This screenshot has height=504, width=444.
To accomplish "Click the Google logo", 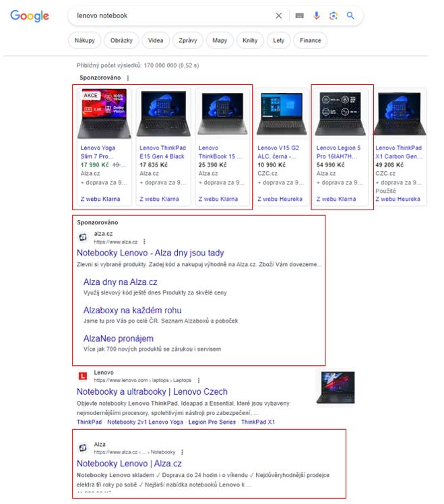I will (30, 15).
